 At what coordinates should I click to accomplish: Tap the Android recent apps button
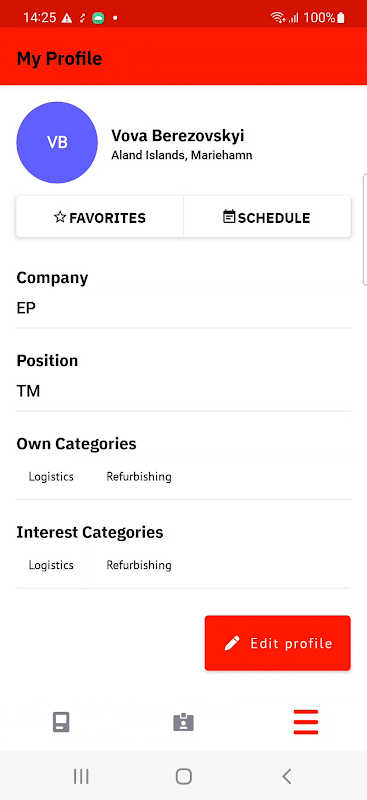click(81, 777)
